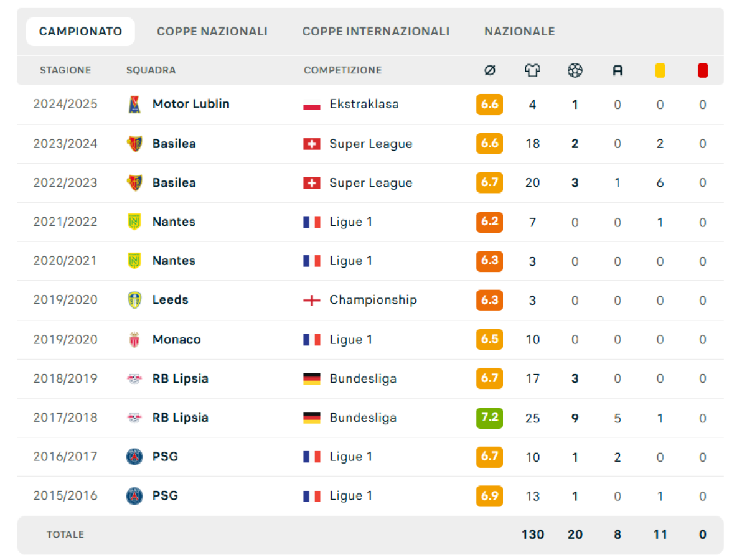The height and width of the screenshot is (560, 747).
Task: Click the yellow card header icon
Action: pos(660,71)
